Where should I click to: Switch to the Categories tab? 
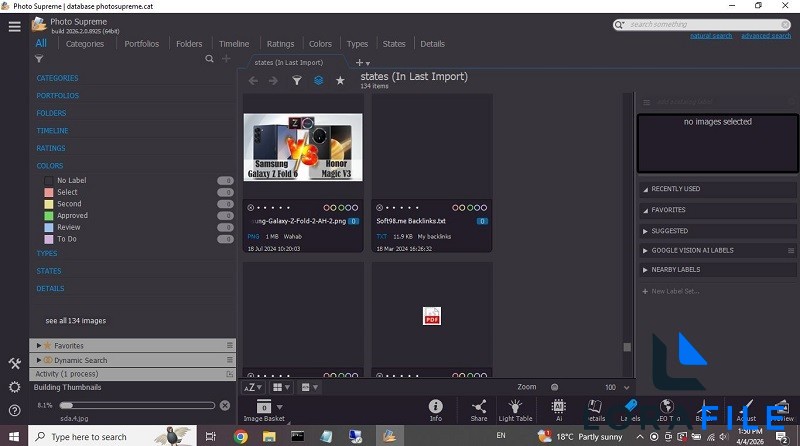(85, 44)
